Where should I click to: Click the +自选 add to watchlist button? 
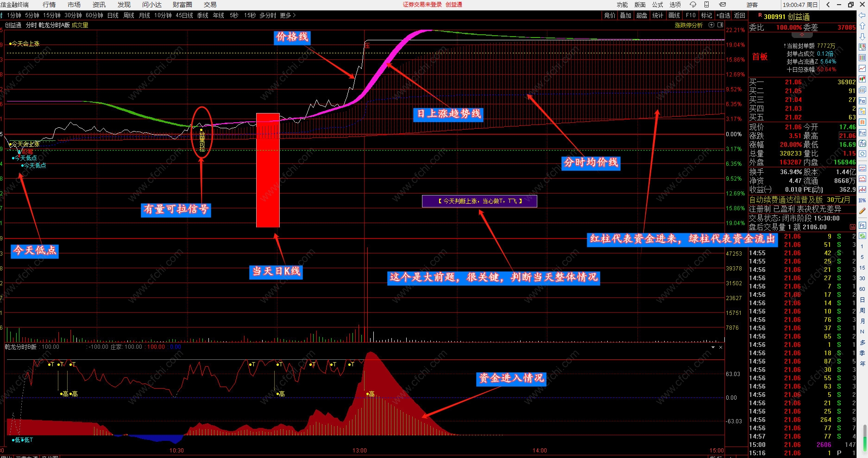[723, 15]
